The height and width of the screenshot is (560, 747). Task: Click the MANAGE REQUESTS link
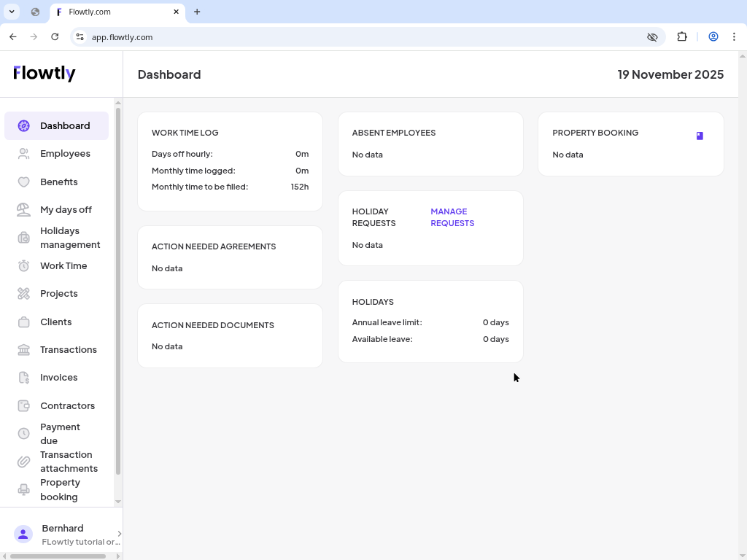tap(452, 217)
